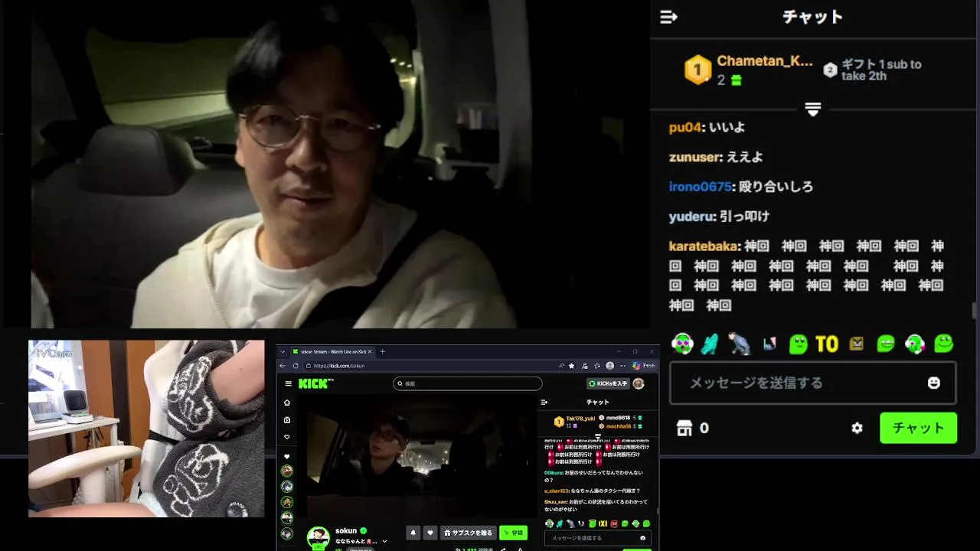
Task: Insert the yellow TO emote
Action: tap(827, 344)
